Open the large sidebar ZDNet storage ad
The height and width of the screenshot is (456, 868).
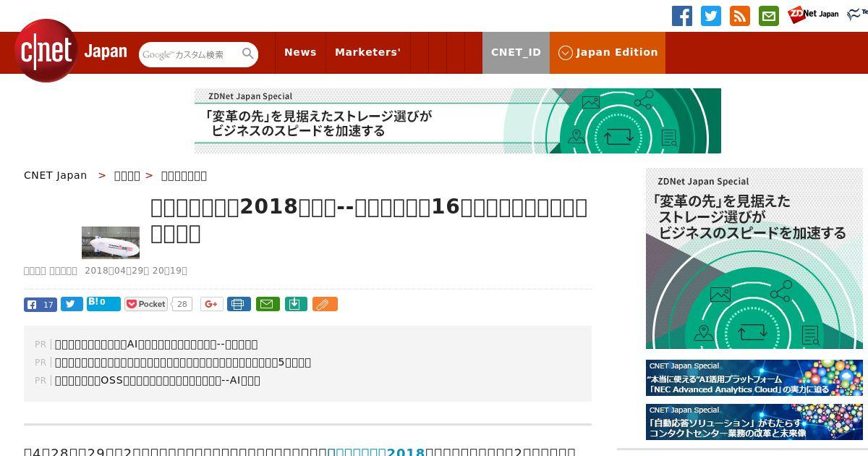click(754, 258)
